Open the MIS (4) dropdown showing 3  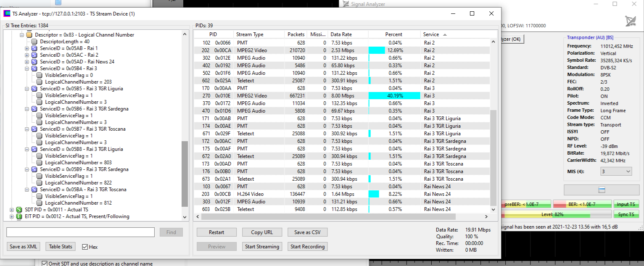click(617, 171)
